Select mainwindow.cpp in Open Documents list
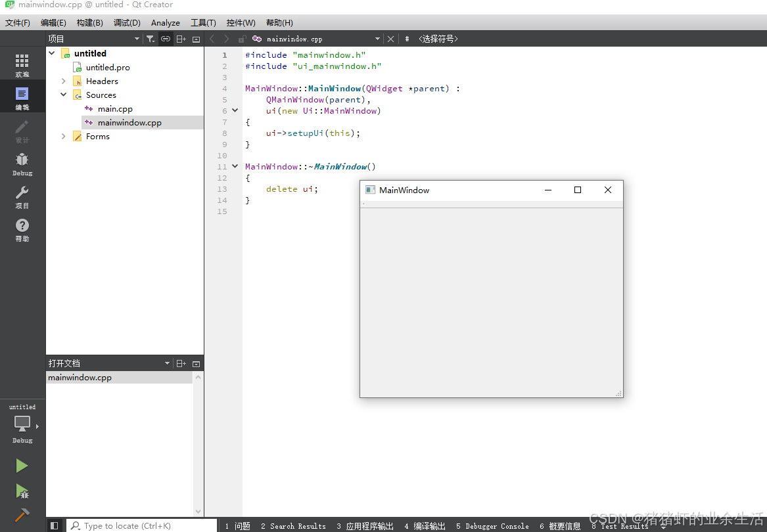 [120, 378]
